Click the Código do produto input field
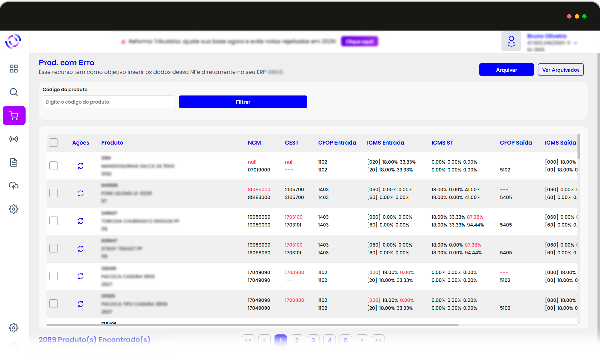The image size is (600, 364). click(109, 102)
